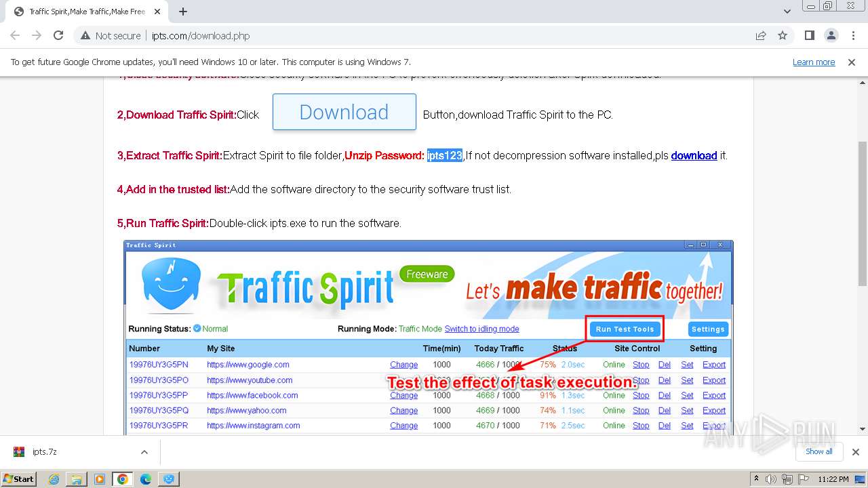The height and width of the screenshot is (488, 868).
Task: Click the Not secure warning icon
Action: (85, 36)
